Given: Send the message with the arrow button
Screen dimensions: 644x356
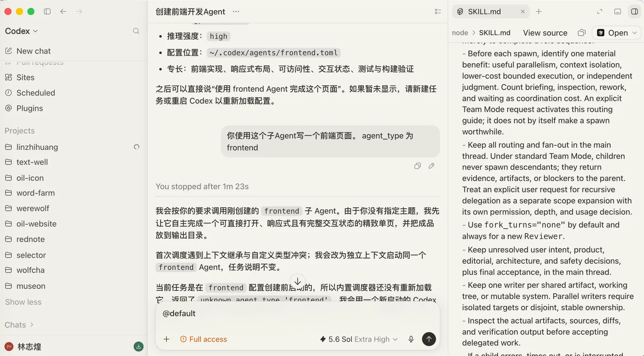Looking at the screenshot, I should (429, 339).
